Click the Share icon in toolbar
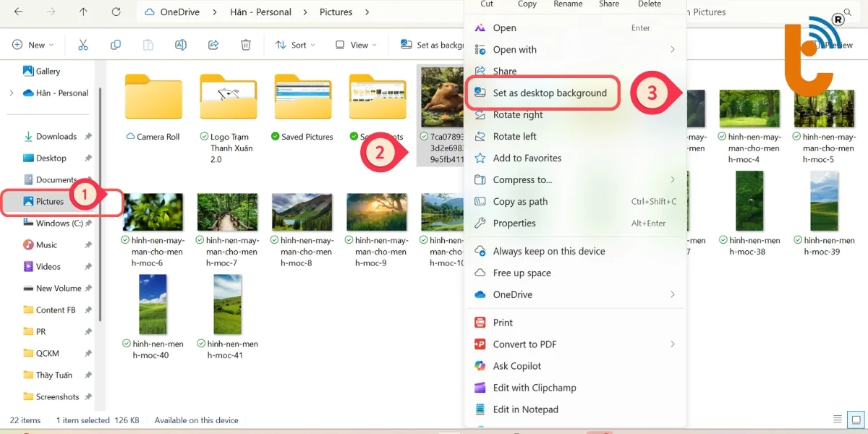This screenshot has height=434, width=868. coord(213,45)
